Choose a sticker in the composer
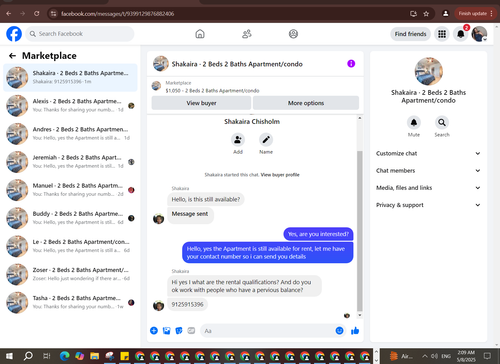Viewport: 500px width, 364px height. [179, 331]
